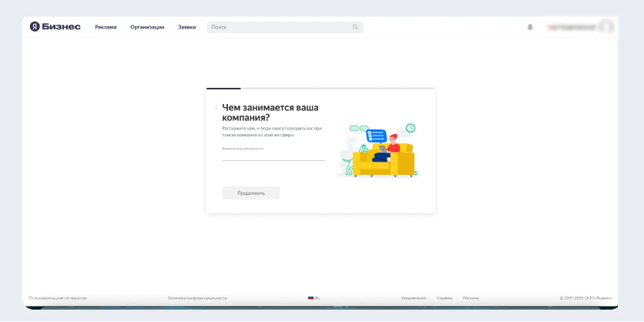The image size is (644, 322).
Task: Go to the Заявки section
Action: pos(186,27)
